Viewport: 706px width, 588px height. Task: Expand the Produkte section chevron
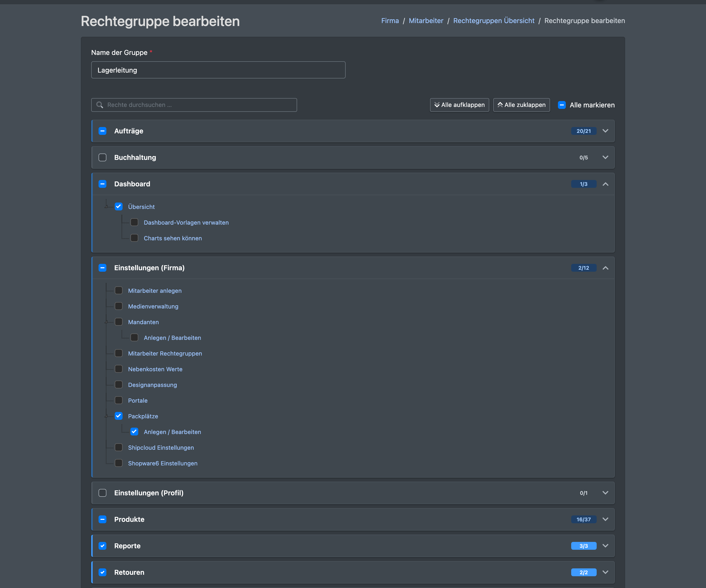605,519
